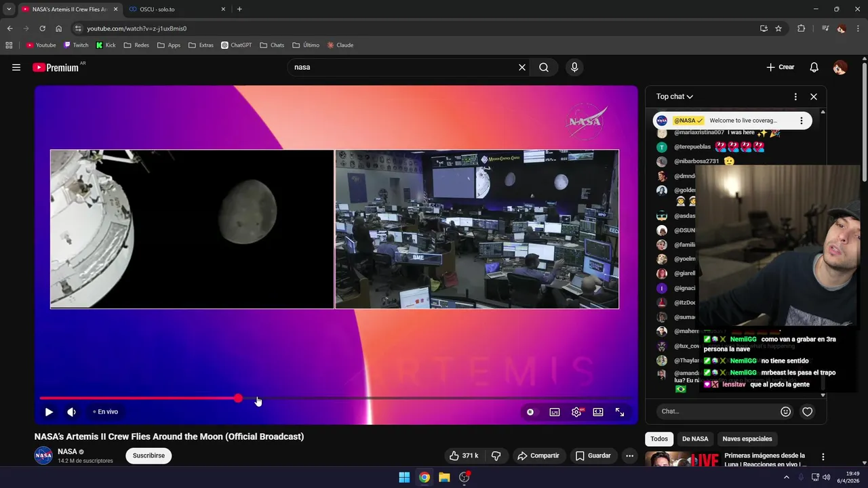Open the Primeras imágenes desde la Luna thumbnail
The image size is (868, 488).
(x=682, y=459)
